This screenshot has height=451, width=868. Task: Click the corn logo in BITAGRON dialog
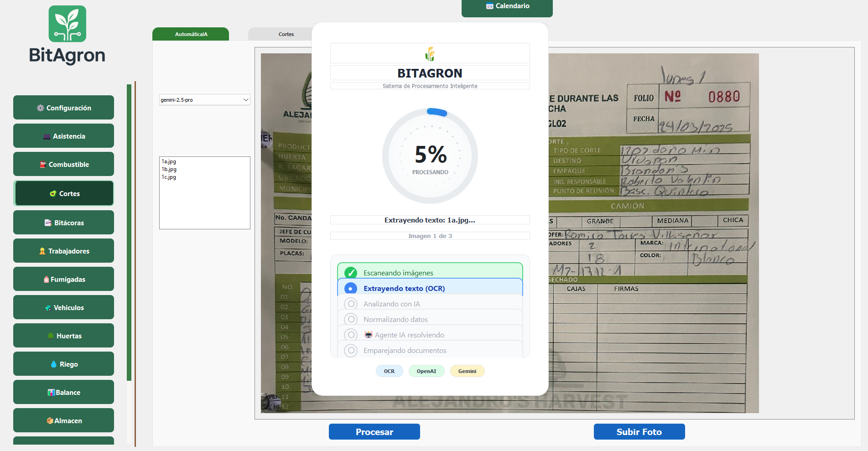(x=430, y=54)
